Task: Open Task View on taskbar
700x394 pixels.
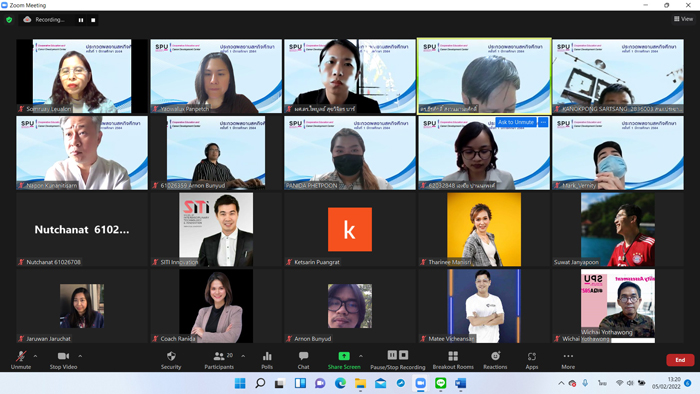Action: pyautogui.click(x=280, y=383)
